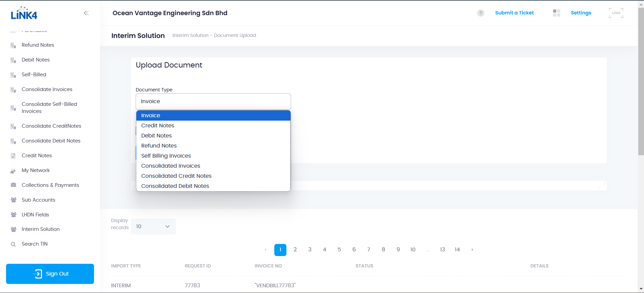Viewport: 644px width, 293px height.
Task: Go to page 5 in pagination
Action: pyautogui.click(x=339, y=250)
